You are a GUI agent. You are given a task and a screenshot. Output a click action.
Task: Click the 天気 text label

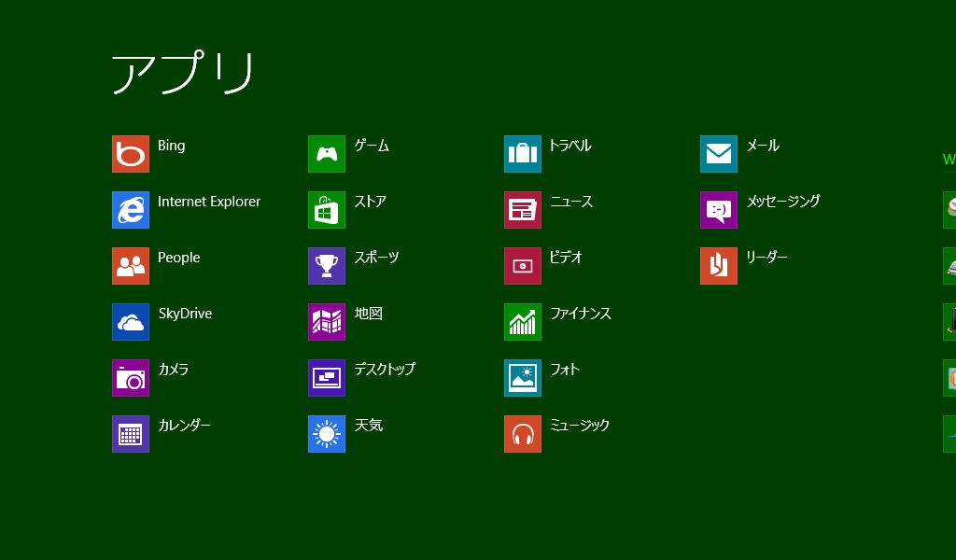(x=369, y=426)
